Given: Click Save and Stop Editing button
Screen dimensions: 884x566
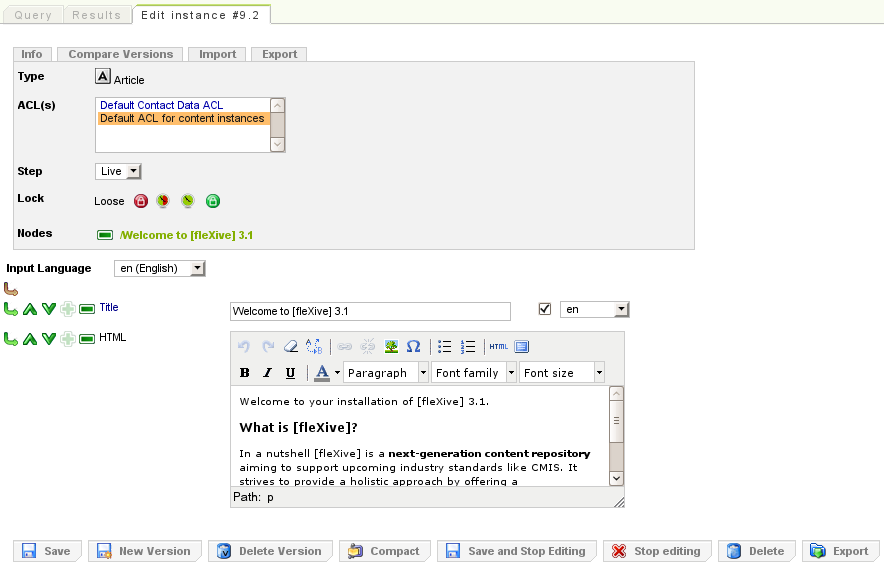Looking at the screenshot, I should (x=517, y=551).
